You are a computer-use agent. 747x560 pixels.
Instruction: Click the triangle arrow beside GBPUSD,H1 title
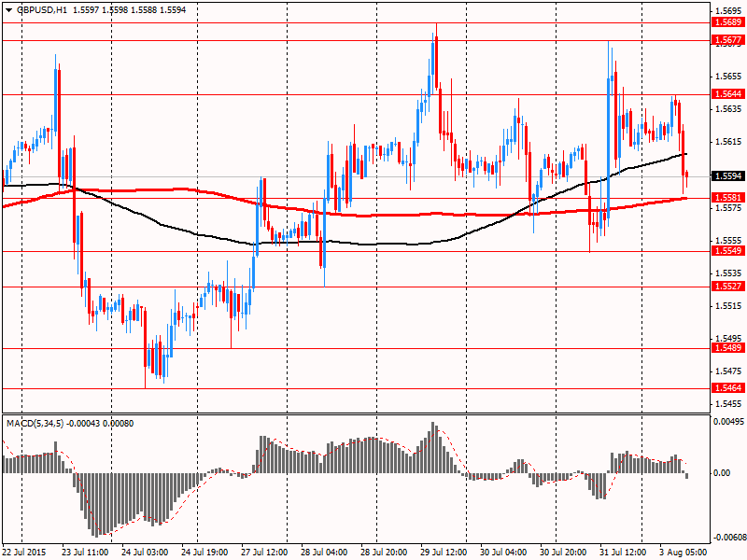click(7, 9)
